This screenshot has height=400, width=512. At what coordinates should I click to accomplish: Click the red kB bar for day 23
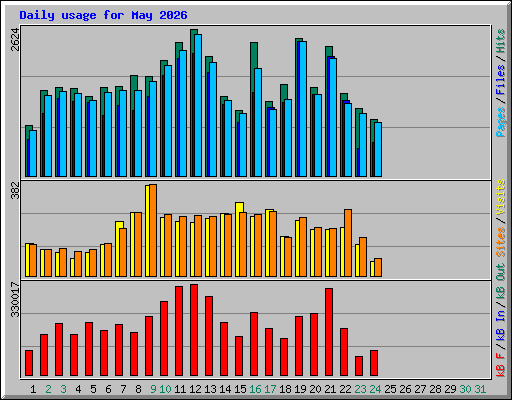pyautogui.click(x=359, y=366)
